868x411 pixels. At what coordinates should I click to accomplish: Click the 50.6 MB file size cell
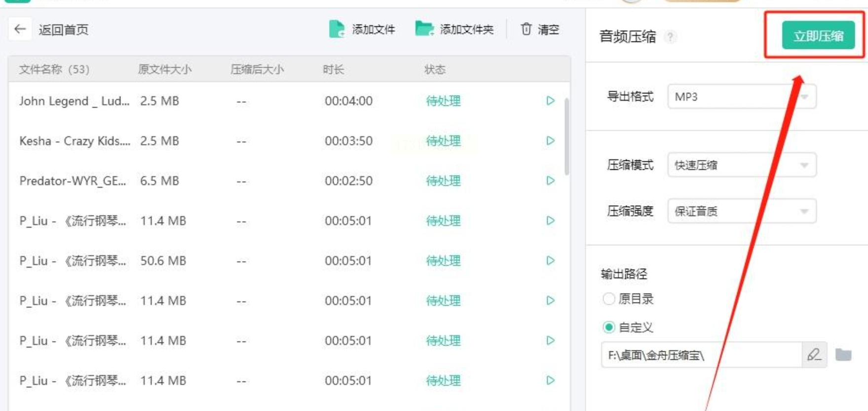click(163, 261)
